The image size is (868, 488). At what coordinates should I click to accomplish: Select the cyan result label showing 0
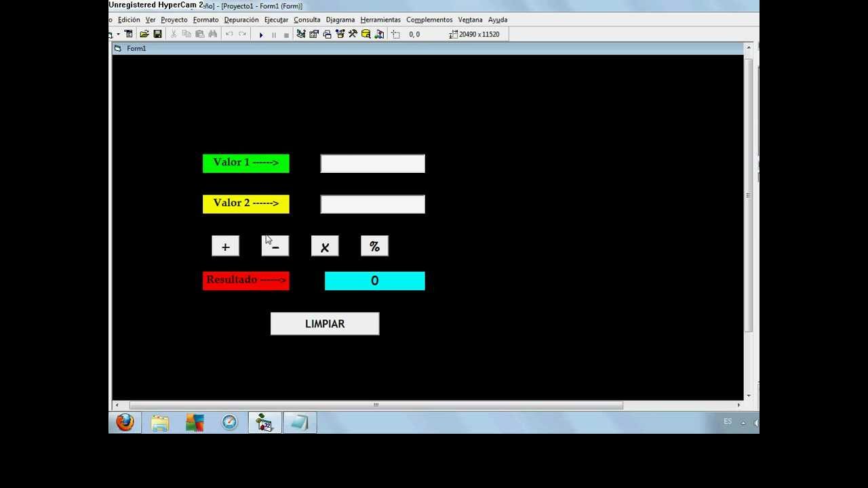pos(375,281)
